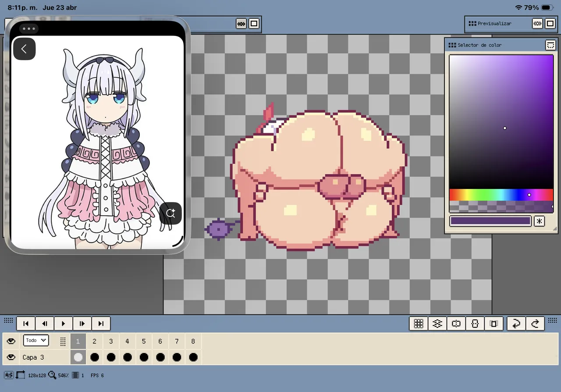Go back using the floating window's chevron button
This screenshot has height=392, width=561.
point(24,49)
